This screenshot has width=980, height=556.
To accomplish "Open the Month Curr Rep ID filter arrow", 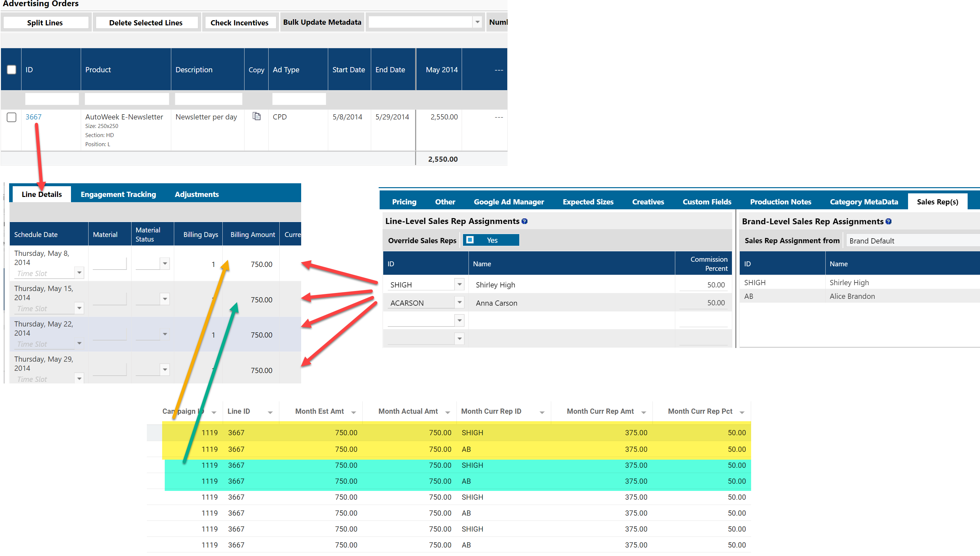I will coord(541,412).
